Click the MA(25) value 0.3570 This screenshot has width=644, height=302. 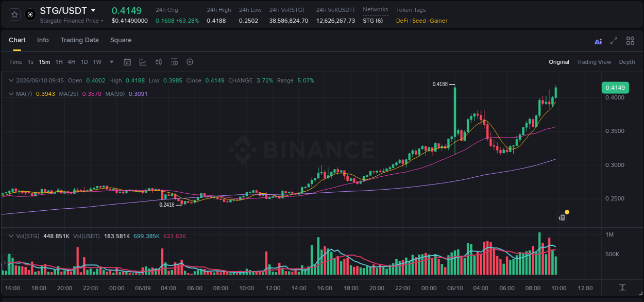pos(92,94)
